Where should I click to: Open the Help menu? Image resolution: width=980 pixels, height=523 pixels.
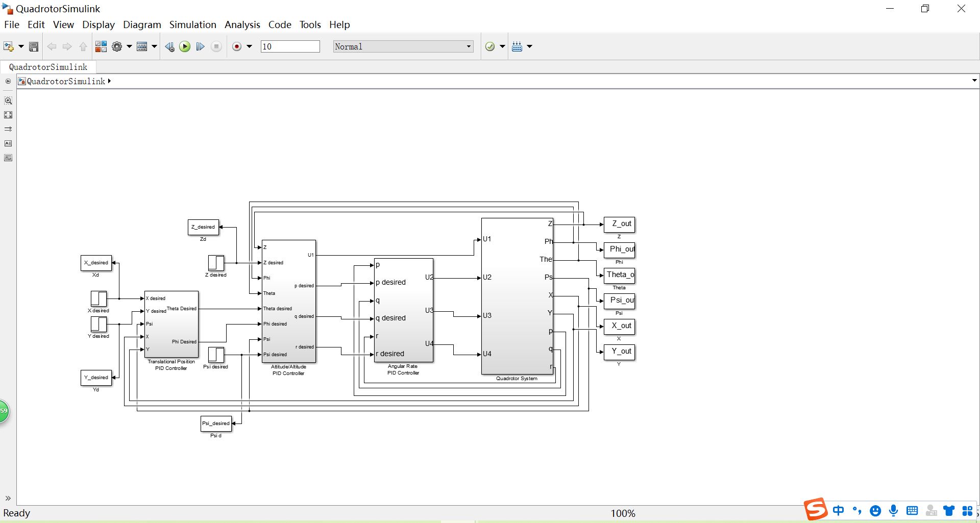click(339, 24)
